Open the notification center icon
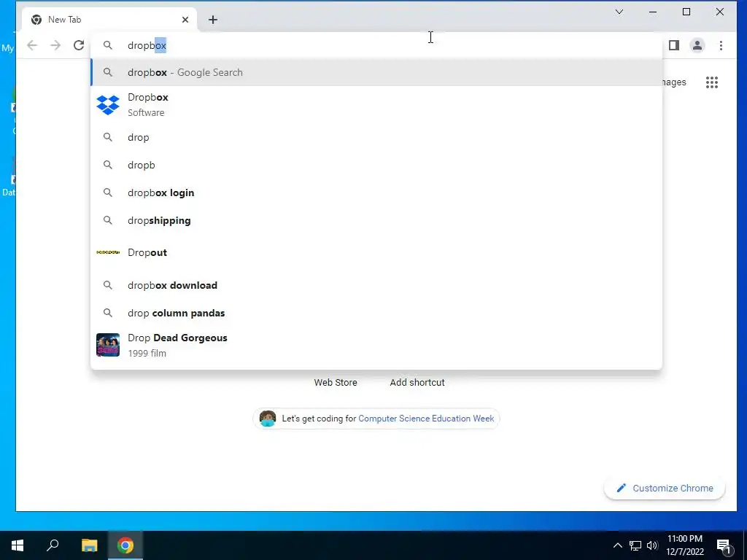Screen dimensions: 747x560 (x=724, y=546)
